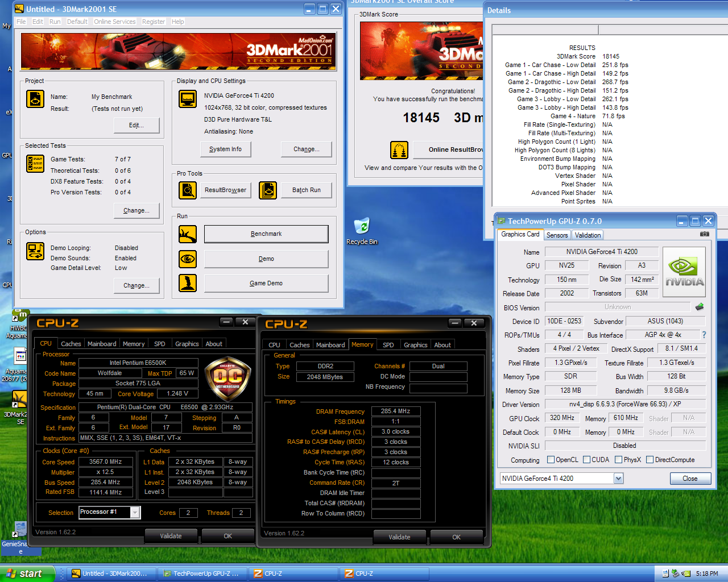Click the 3DMark2001 banner image
Viewport: 728px width, 582px height.
(179, 52)
